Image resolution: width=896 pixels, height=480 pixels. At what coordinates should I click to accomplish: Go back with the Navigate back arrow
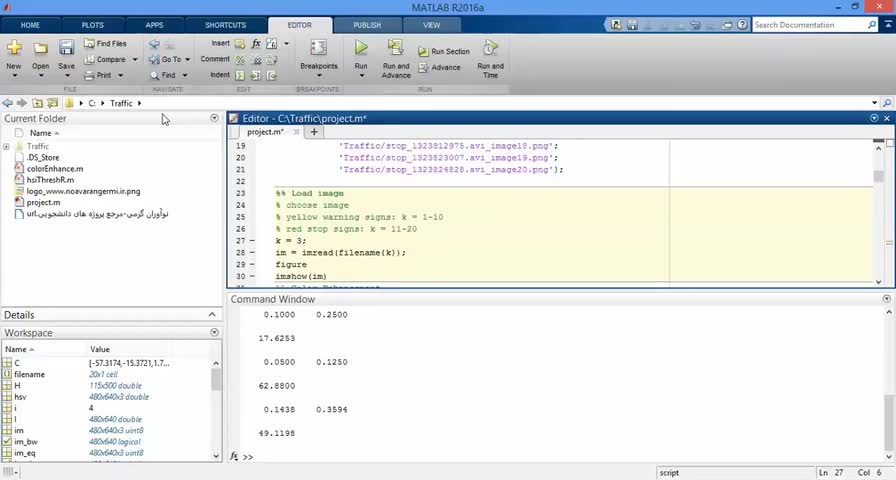(154, 44)
